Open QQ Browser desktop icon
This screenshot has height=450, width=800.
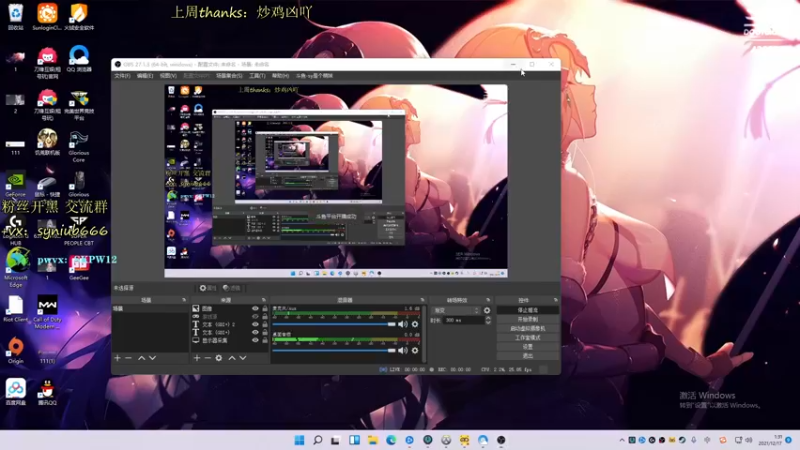click(x=79, y=58)
